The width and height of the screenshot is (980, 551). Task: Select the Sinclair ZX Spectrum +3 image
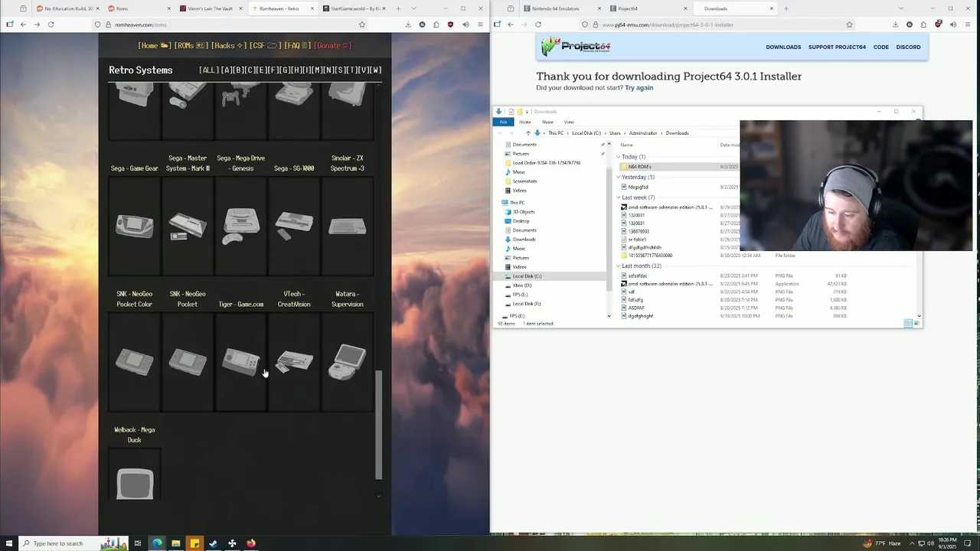[348, 227]
